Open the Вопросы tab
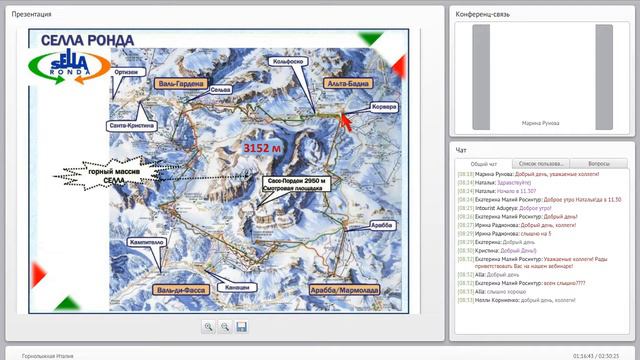 (x=599, y=164)
